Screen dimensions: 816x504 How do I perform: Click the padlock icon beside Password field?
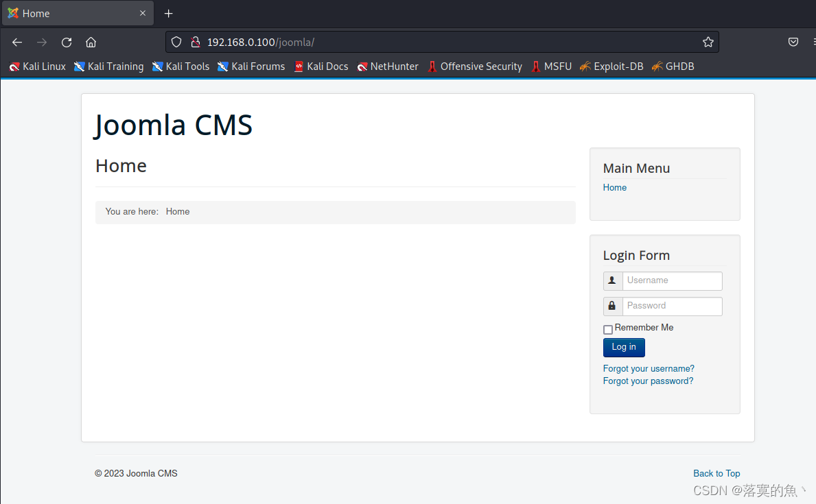coord(613,307)
